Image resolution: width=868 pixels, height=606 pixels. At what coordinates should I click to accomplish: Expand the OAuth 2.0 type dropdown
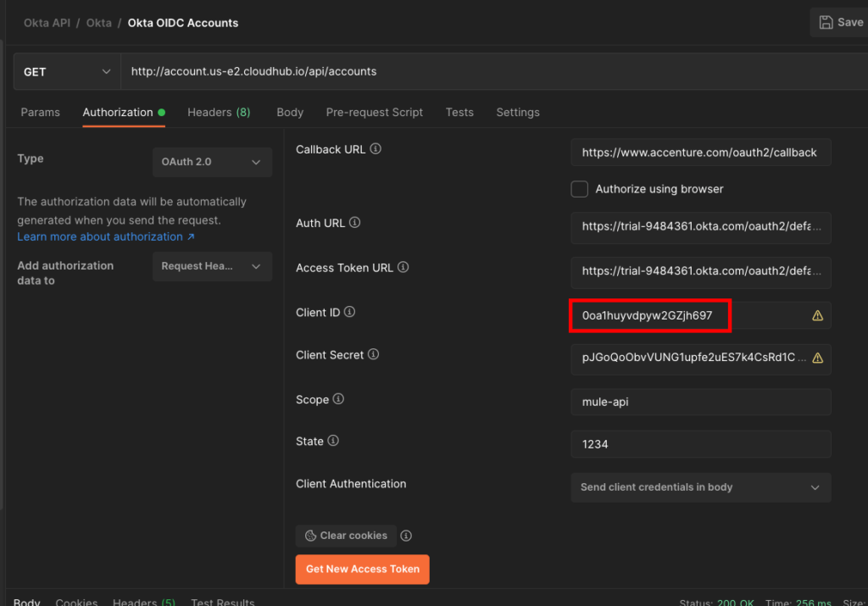[212, 162]
